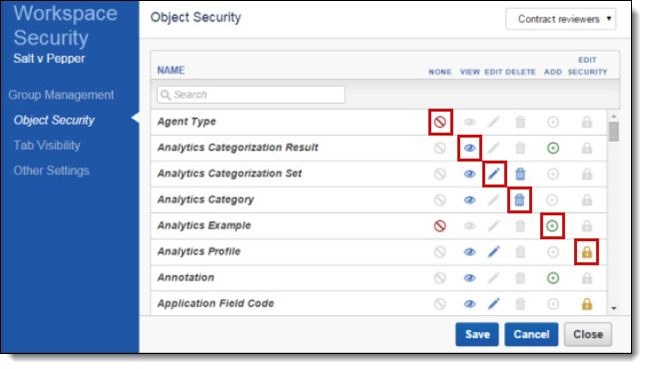Toggle View eye for Analytics Categorization Result
The width and height of the screenshot is (647, 369).
tap(469, 148)
